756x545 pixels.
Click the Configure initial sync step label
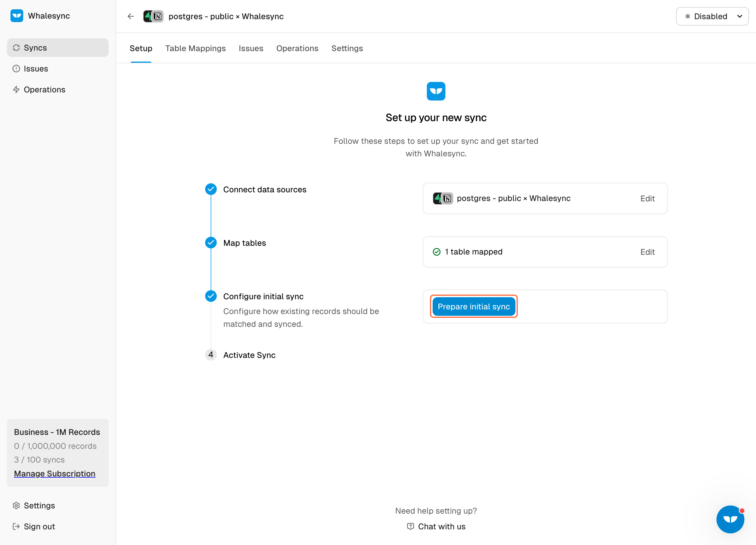[263, 296]
